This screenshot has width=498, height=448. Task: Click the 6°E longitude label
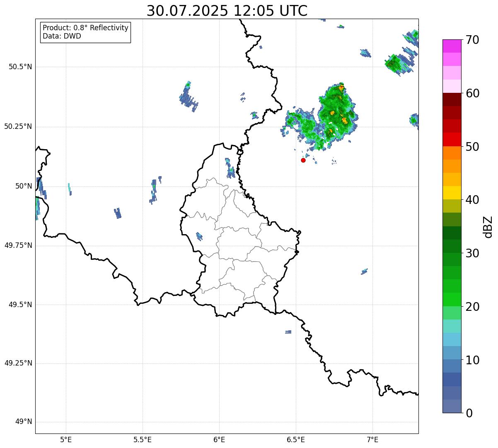[x=219, y=439]
